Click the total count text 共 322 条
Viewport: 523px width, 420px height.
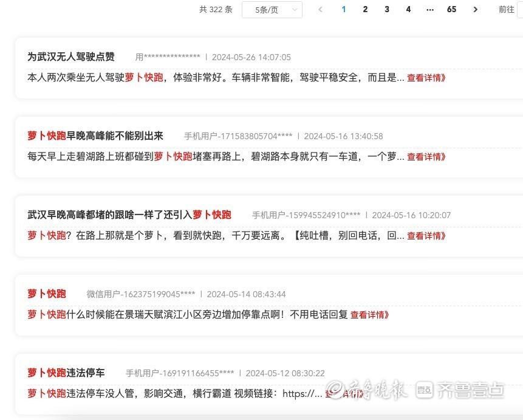(216, 10)
